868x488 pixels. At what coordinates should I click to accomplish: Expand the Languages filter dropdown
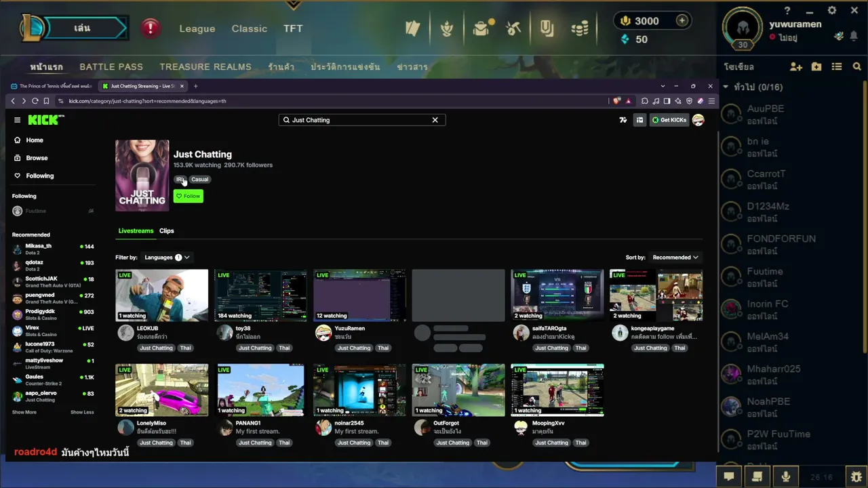[x=167, y=258]
